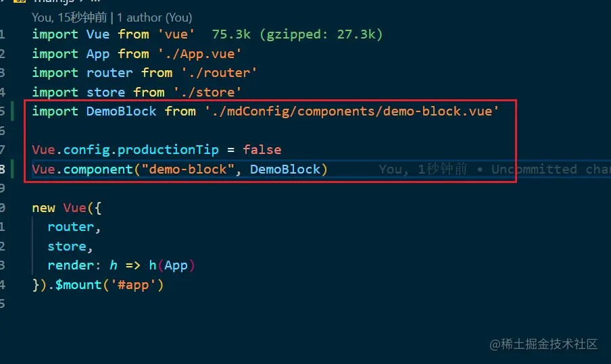Place cursor on './App.vue' import path
This screenshot has height=364, width=611.
click(199, 54)
